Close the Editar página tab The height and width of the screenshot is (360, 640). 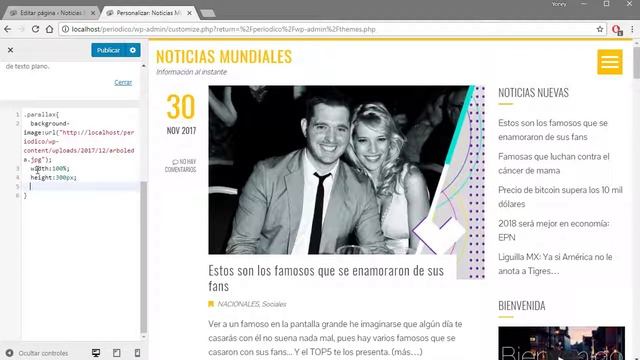[93, 13]
